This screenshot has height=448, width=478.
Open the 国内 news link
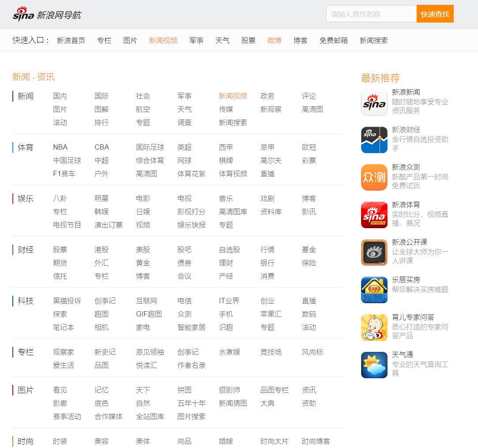[60, 96]
